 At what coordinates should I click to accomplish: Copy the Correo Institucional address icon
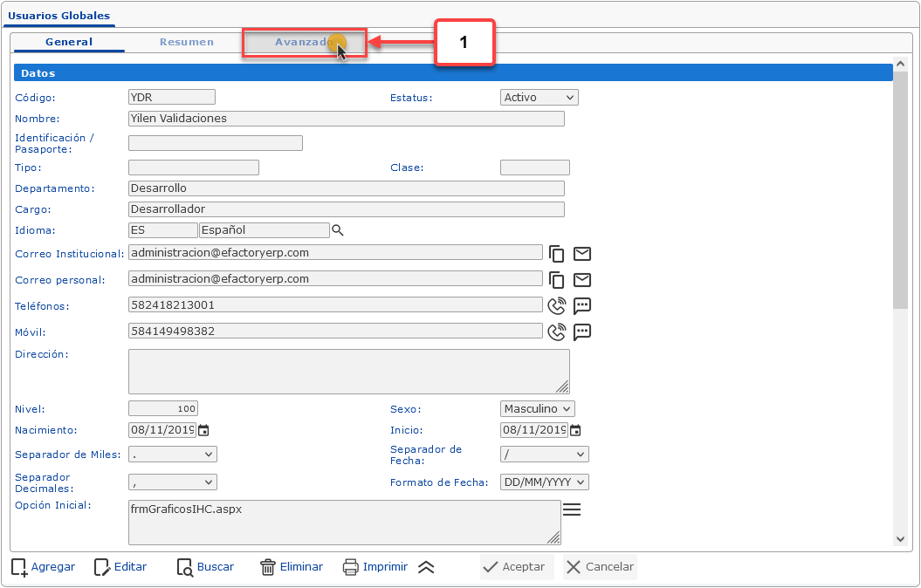point(557,254)
